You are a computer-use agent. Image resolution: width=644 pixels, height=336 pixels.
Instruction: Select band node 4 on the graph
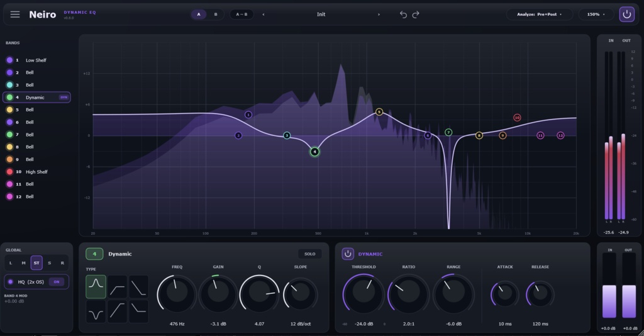click(x=314, y=152)
